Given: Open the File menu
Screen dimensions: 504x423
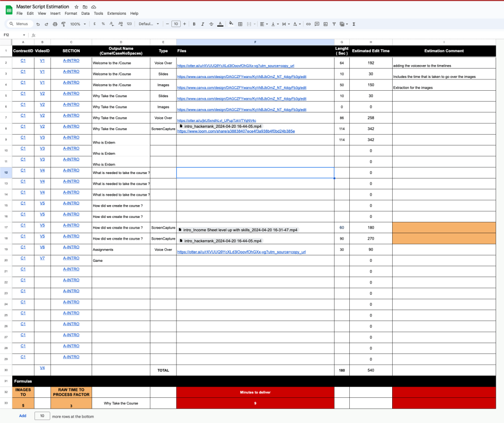Looking at the screenshot, I should coord(20,13).
